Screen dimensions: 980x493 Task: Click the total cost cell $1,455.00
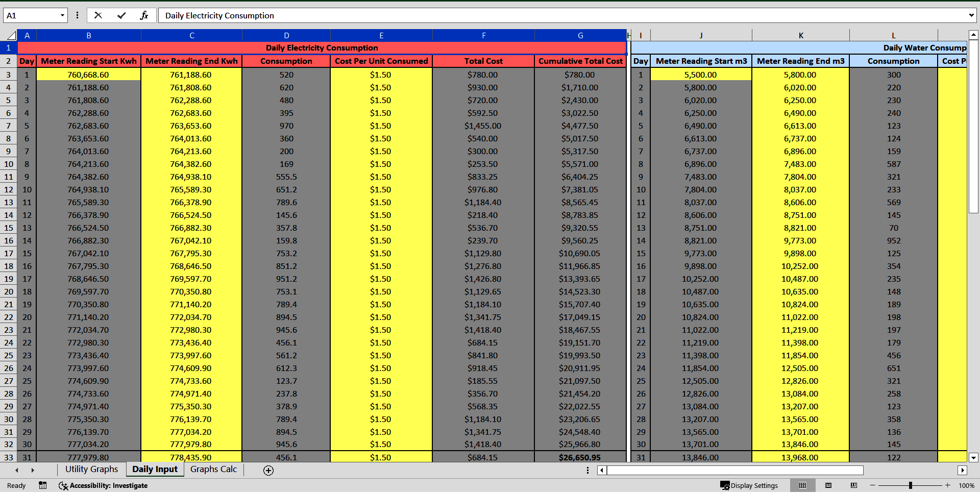[483, 126]
